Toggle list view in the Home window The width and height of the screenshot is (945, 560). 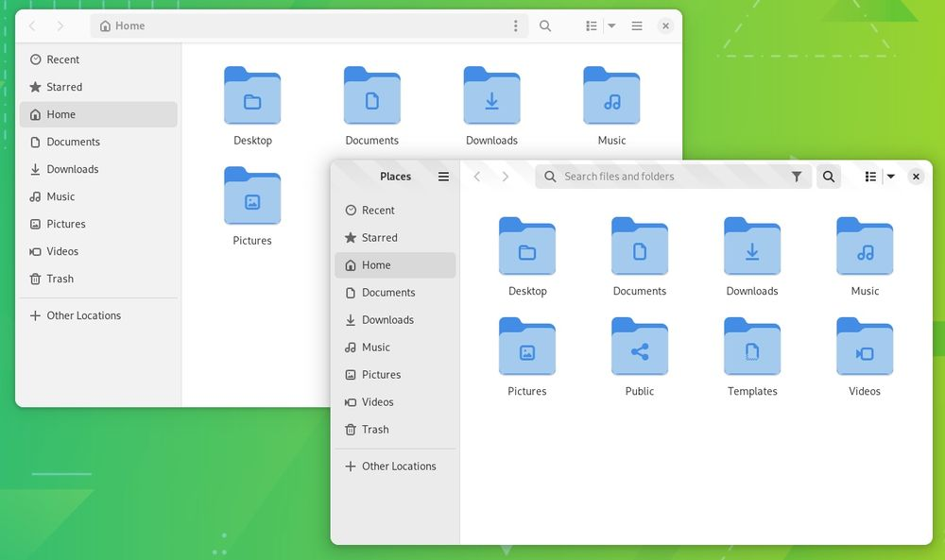[x=592, y=25]
